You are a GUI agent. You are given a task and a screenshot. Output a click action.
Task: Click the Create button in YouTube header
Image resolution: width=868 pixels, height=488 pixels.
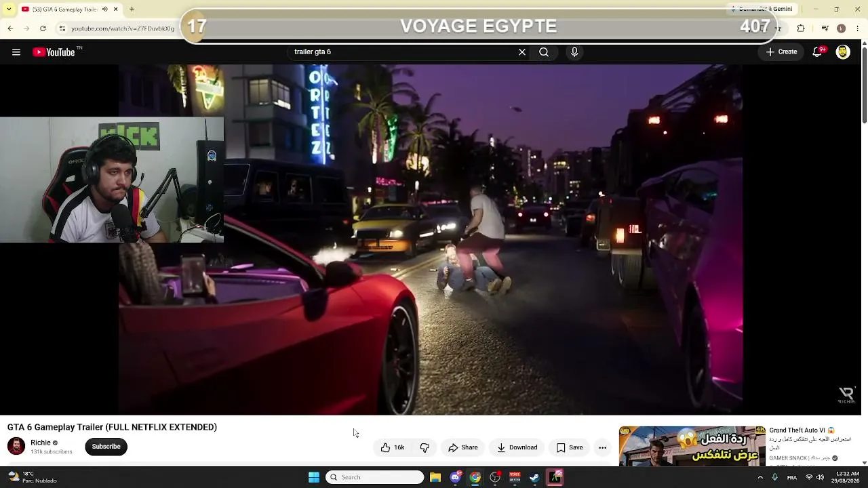781,52
